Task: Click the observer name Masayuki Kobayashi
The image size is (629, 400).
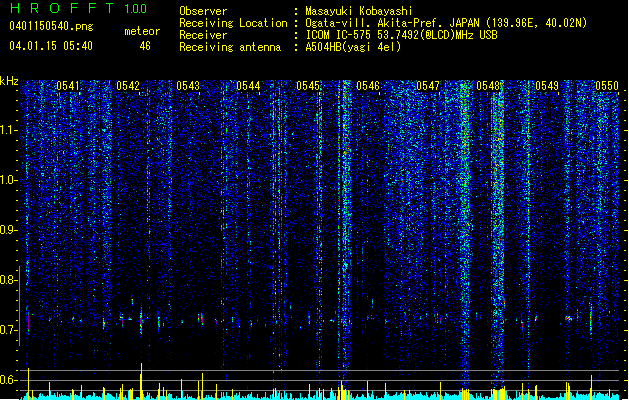Action: click(x=359, y=11)
